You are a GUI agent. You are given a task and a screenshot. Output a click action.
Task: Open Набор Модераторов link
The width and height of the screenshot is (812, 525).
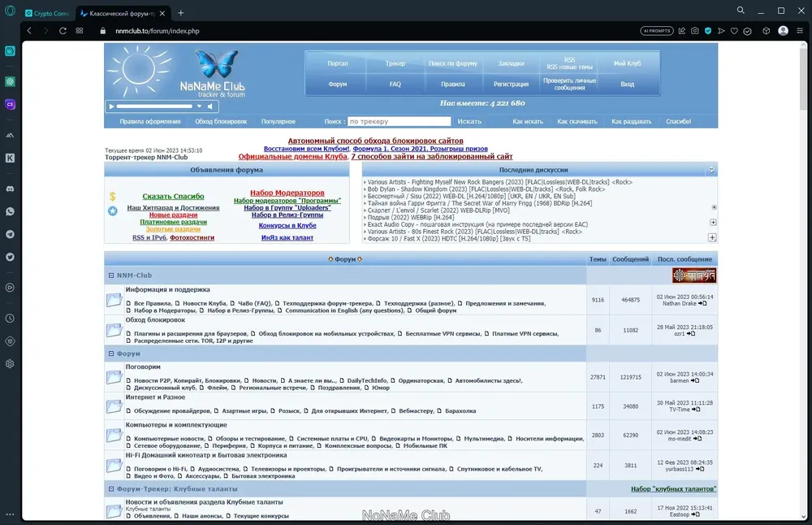pos(287,193)
